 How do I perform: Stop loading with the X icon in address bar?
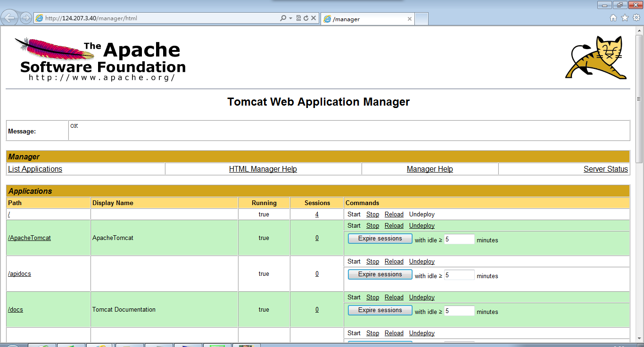314,18
